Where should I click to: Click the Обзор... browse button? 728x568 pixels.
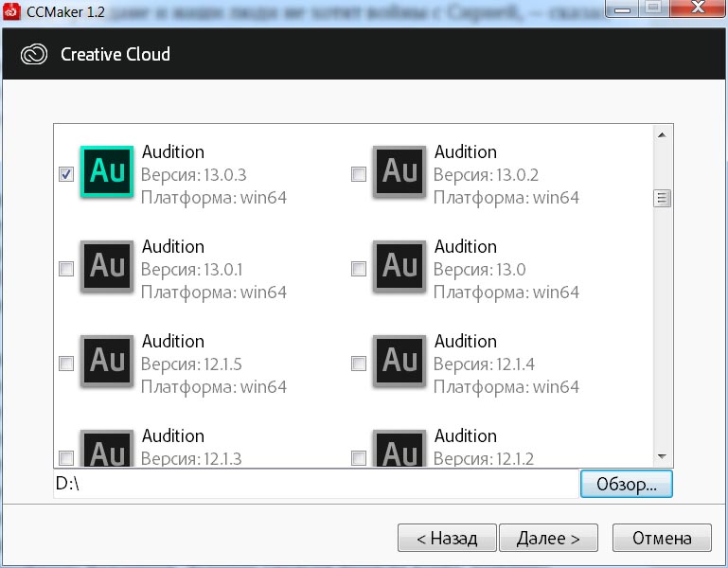627,484
